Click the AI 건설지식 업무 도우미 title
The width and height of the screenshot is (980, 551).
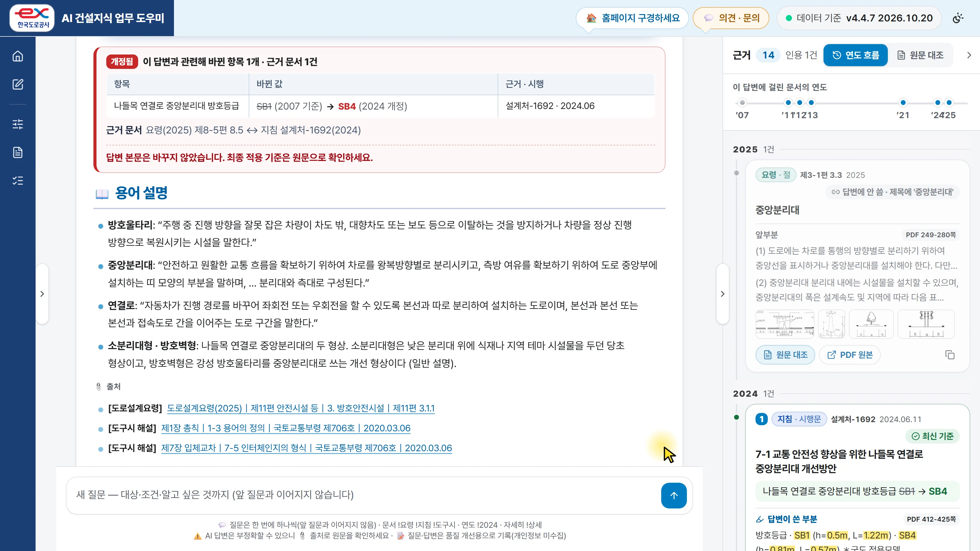[113, 18]
